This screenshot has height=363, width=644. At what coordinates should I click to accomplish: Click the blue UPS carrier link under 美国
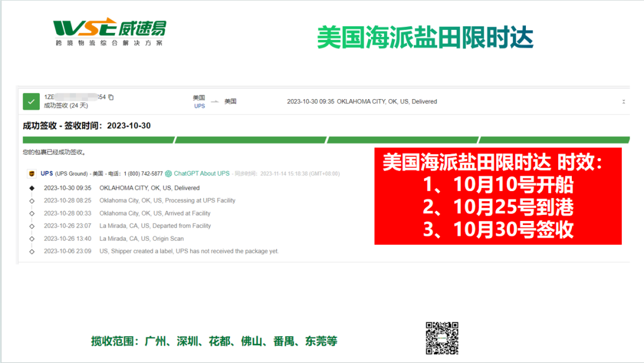(x=199, y=106)
